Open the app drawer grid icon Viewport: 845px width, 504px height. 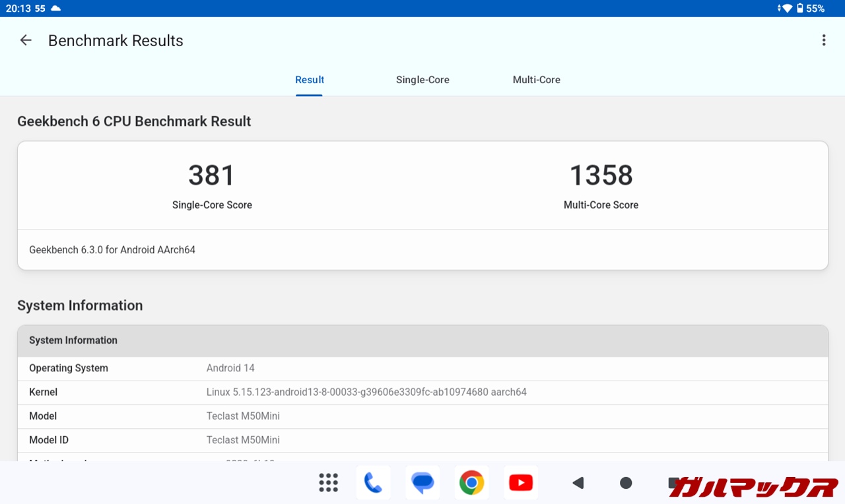[328, 483]
